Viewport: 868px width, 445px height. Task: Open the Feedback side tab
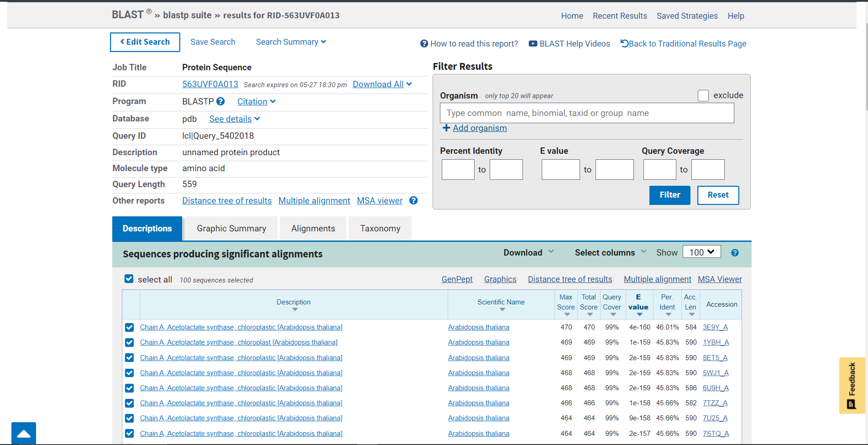click(852, 385)
